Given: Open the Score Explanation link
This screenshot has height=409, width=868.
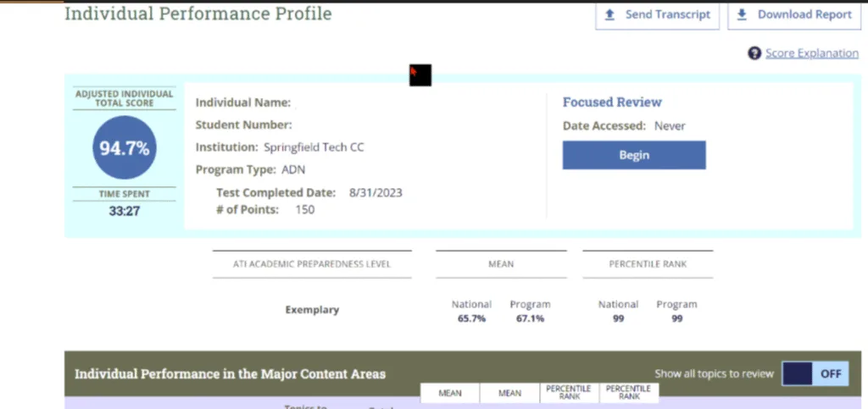Looking at the screenshot, I should (x=811, y=53).
